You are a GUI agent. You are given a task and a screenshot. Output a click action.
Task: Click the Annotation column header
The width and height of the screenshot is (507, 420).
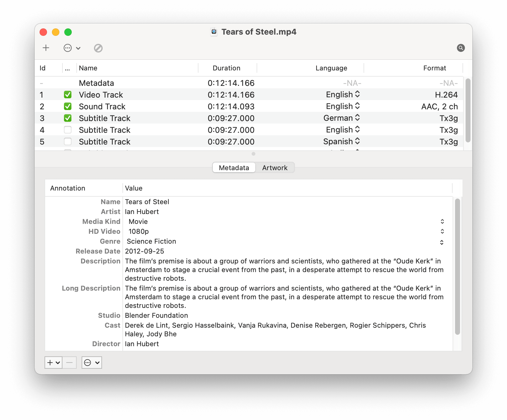pyautogui.click(x=83, y=188)
